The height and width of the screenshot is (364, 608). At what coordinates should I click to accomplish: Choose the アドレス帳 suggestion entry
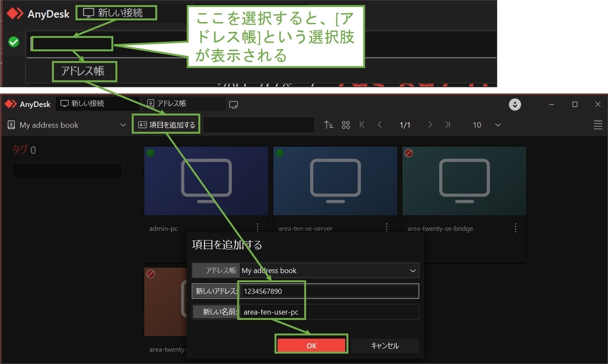coord(83,71)
